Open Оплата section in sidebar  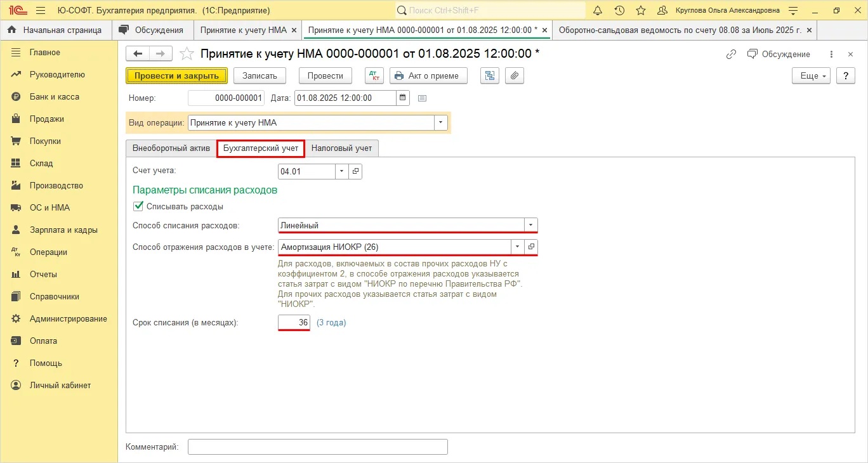pyautogui.click(x=43, y=341)
